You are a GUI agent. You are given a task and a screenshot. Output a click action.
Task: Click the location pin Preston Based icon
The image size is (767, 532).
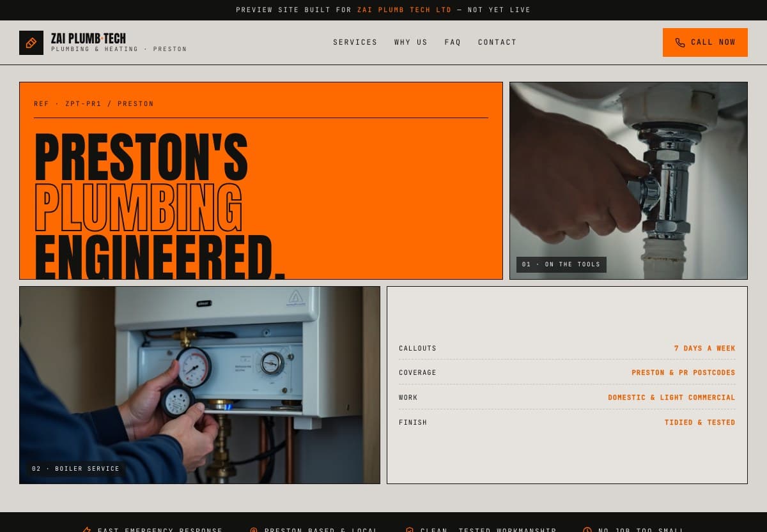coord(254,529)
